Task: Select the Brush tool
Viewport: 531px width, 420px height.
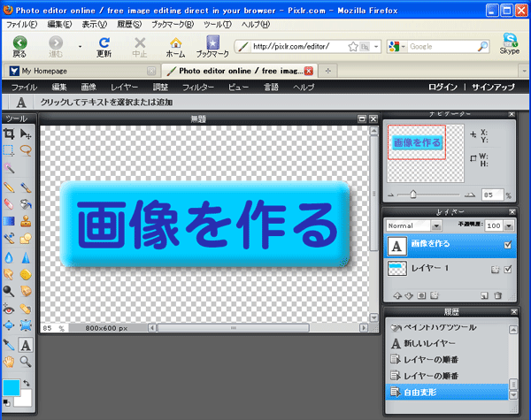Action: [26, 187]
